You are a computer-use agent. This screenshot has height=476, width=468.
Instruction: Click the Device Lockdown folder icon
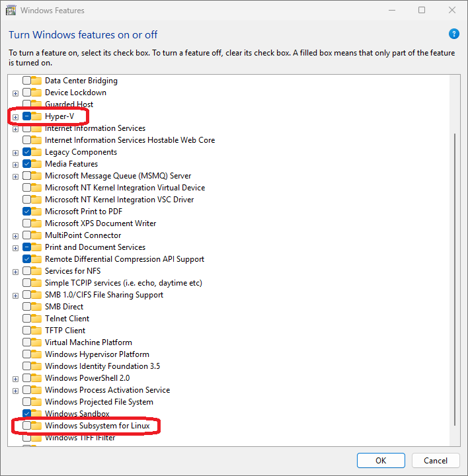(36, 93)
